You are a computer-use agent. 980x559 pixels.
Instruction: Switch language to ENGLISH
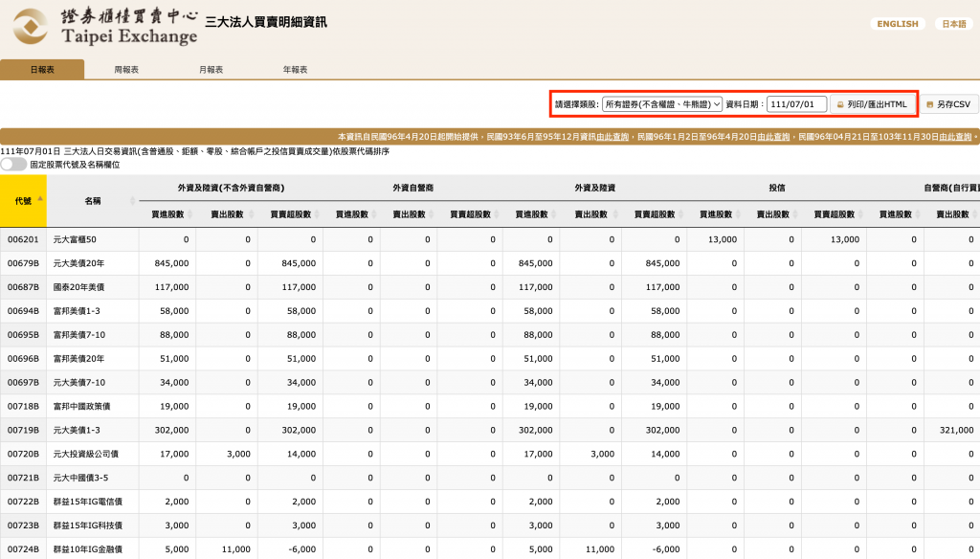pyautogui.click(x=898, y=24)
